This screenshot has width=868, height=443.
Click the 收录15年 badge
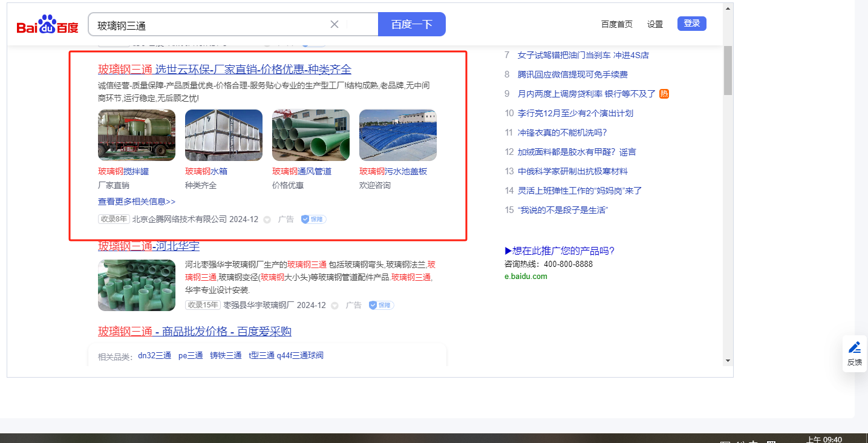point(203,305)
